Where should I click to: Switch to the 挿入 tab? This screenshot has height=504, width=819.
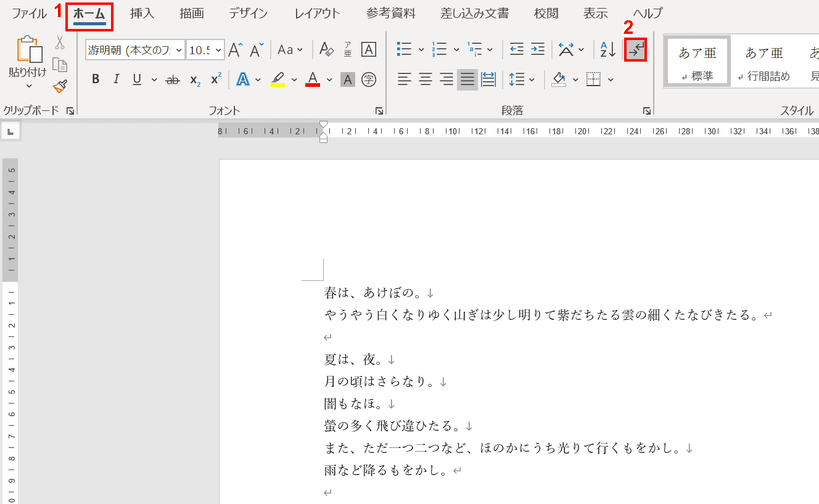click(142, 13)
